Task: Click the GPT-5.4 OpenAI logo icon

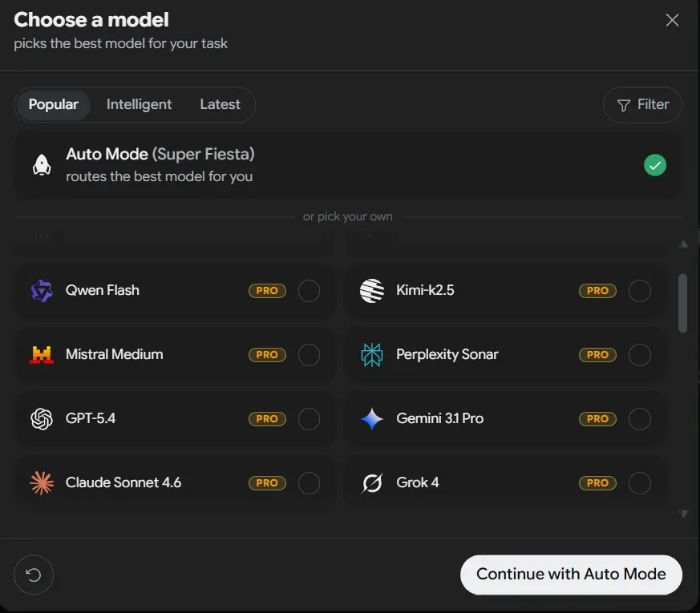Action: click(42, 419)
